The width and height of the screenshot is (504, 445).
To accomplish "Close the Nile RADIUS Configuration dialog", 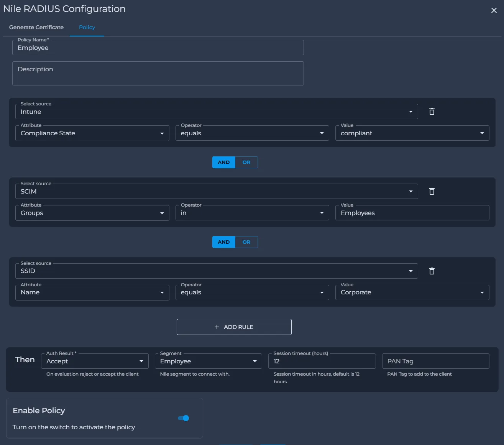I will coord(494,10).
